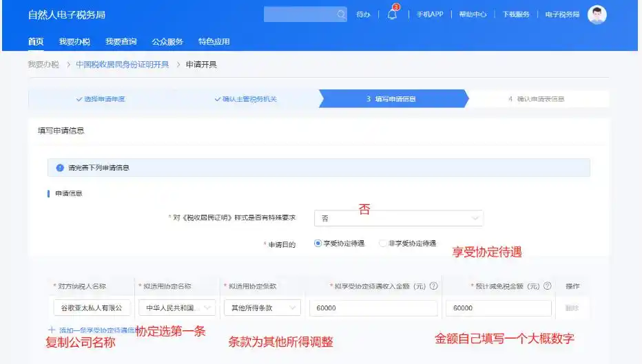The width and height of the screenshot is (642, 364).
Task: Open the 其他所得条款 dropdown
Action: point(262,308)
